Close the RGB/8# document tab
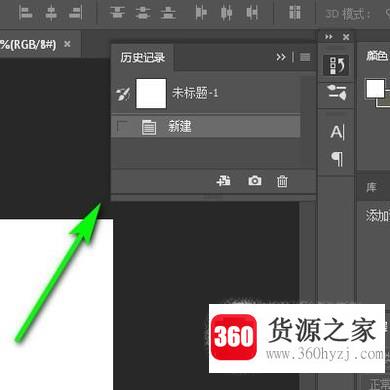The width and height of the screenshot is (390, 390). click(x=67, y=44)
